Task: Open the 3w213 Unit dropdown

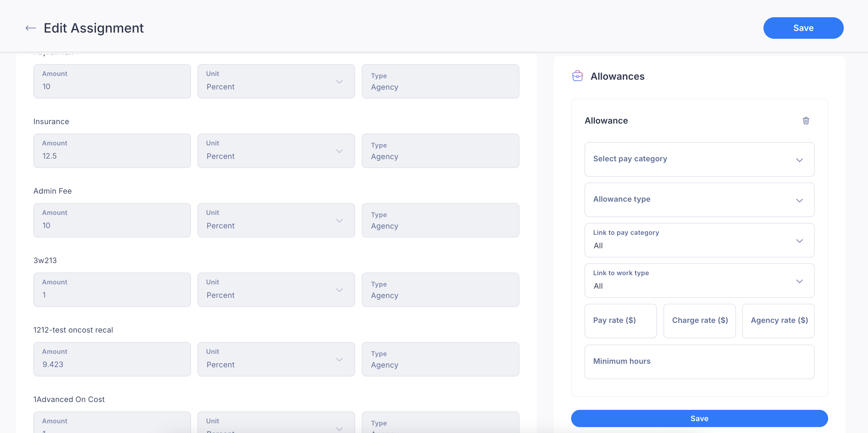Action: click(276, 289)
